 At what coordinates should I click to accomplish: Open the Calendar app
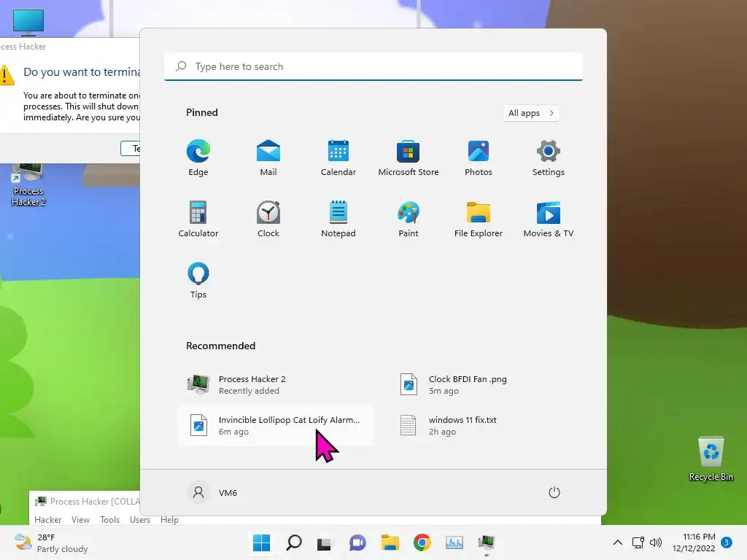338,158
